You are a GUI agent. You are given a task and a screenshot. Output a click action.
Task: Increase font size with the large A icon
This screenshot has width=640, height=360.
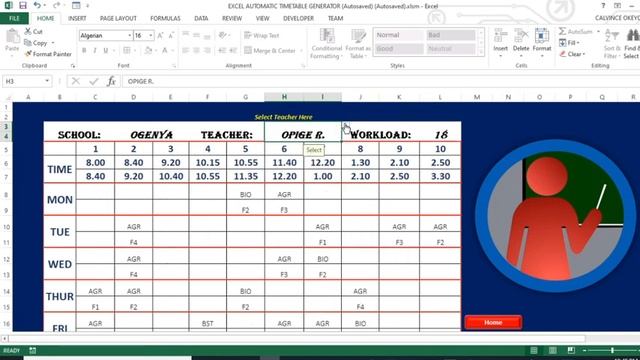160,36
